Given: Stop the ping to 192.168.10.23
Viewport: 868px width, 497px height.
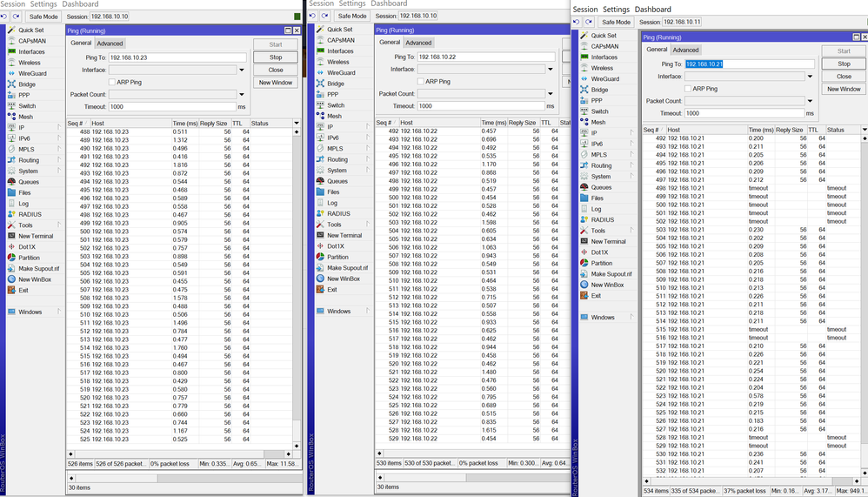Looking at the screenshot, I should (275, 57).
